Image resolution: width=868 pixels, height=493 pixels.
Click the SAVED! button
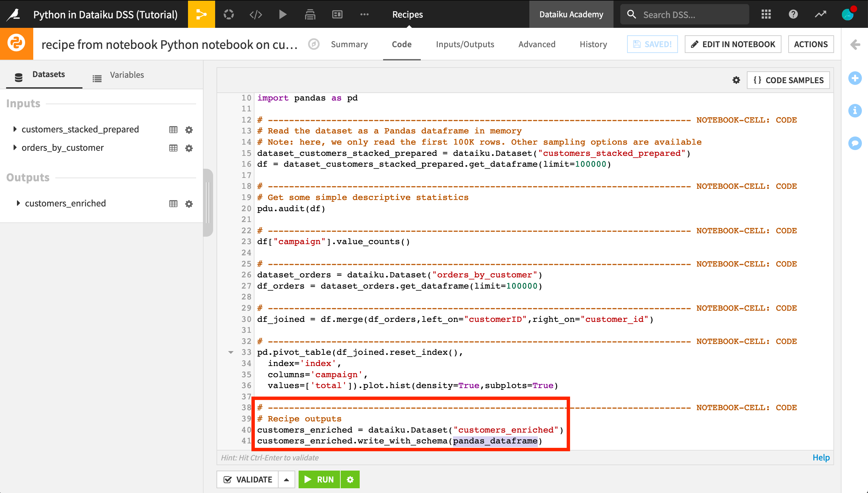coord(652,44)
